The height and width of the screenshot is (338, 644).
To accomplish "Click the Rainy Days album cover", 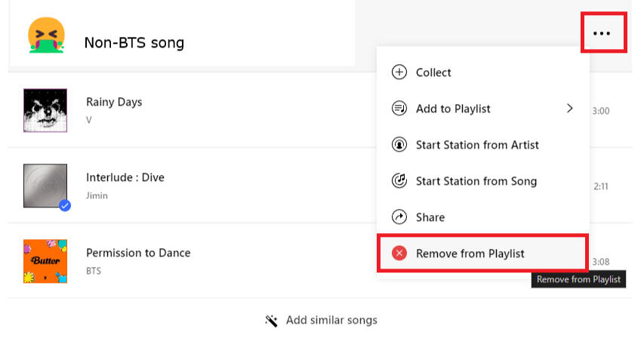I will tap(45, 110).
